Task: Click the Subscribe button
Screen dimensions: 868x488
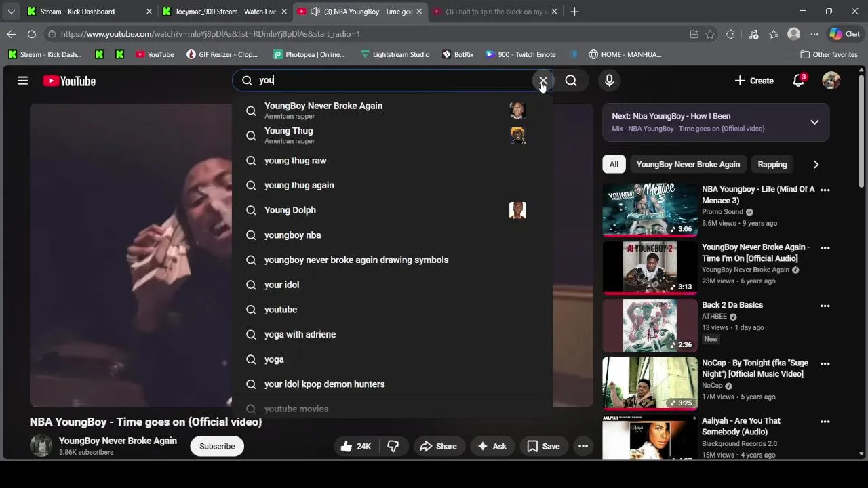Action: coord(217,446)
